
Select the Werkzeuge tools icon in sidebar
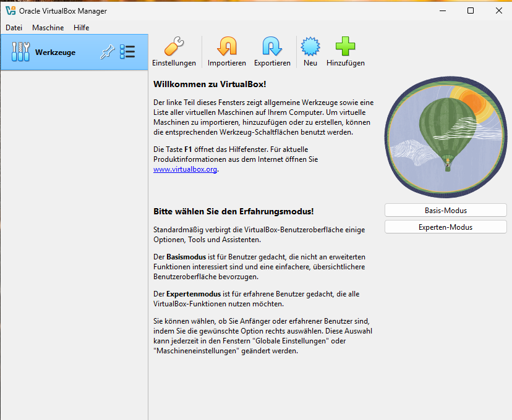tap(20, 52)
